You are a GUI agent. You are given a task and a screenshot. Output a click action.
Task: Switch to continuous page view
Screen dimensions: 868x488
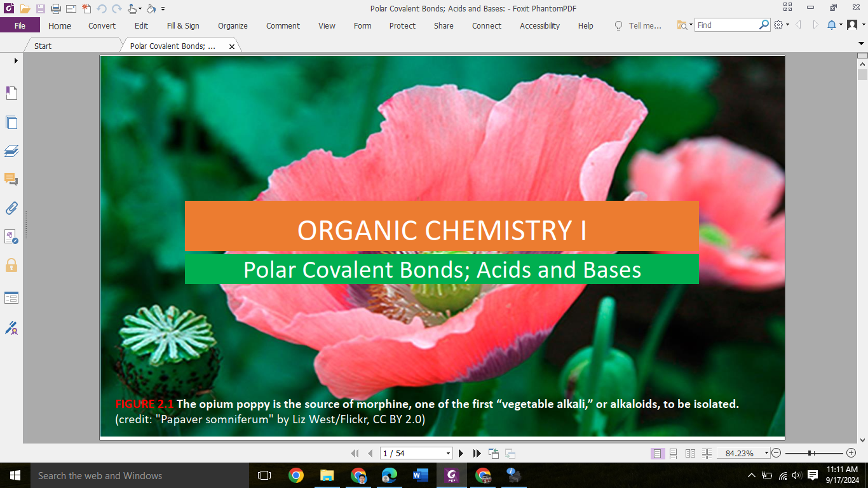click(x=674, y=453)
